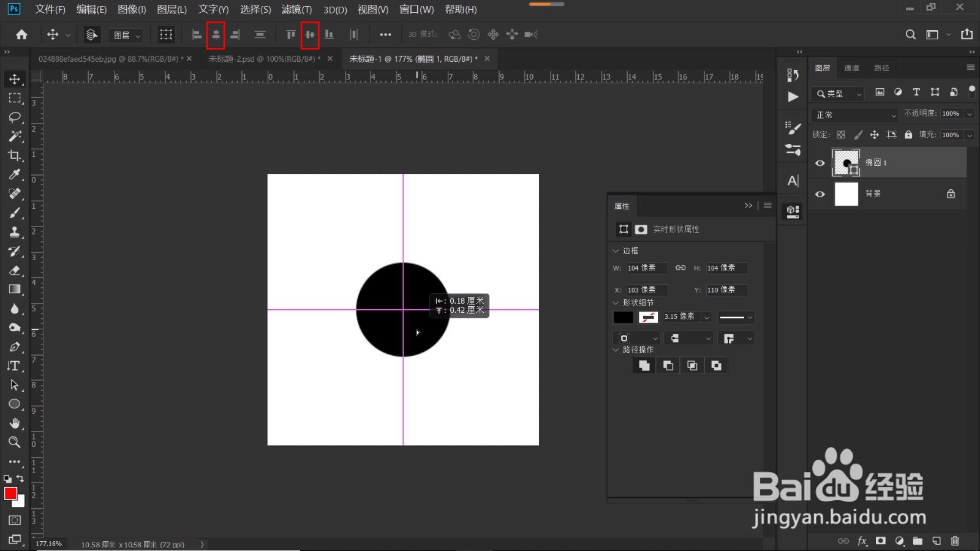Open fill 100% dropdown

pos(970,135)
